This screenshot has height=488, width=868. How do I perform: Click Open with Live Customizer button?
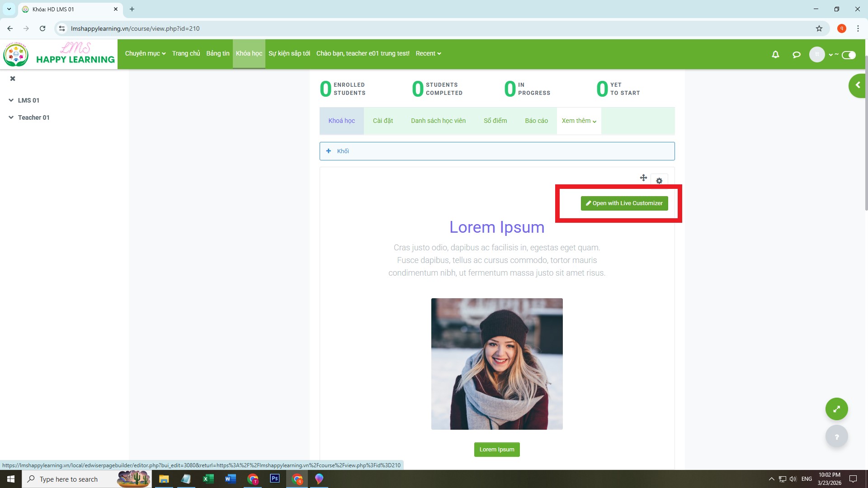coord(624,203)
